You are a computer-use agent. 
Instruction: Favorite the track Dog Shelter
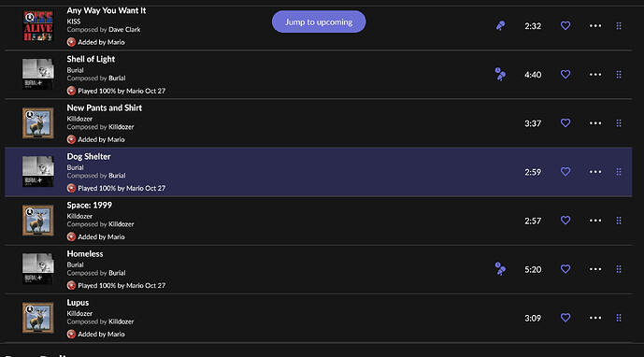pyautogui.click(x=565, y=172)
